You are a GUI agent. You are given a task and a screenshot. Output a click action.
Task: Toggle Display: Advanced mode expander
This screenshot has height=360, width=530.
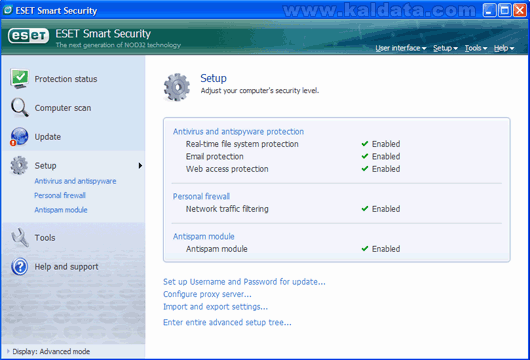coord(8,351)
